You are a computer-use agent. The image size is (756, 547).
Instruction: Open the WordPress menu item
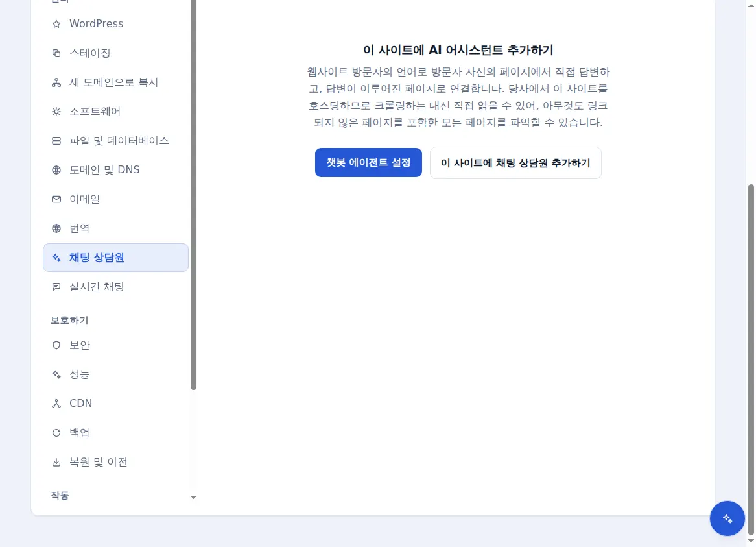pos(115,23)
